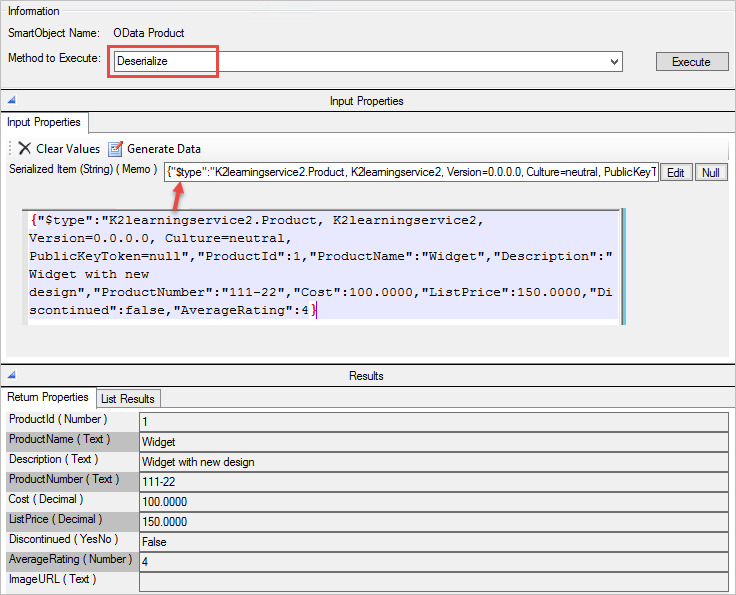Open the Method to Execute dropdown
The image size is (736, 595).
pos(614,62)
